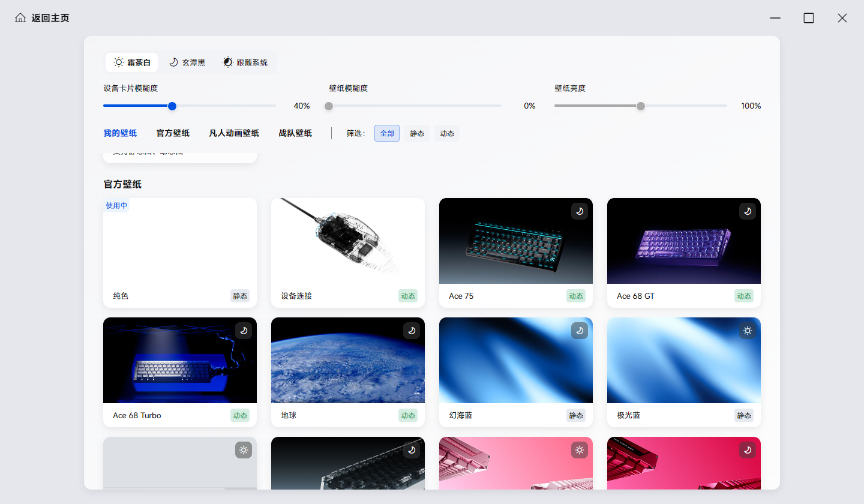864x504 pixels.
Task: Click moon icon on 地球 wallpaper
Action: click(412, 331)
